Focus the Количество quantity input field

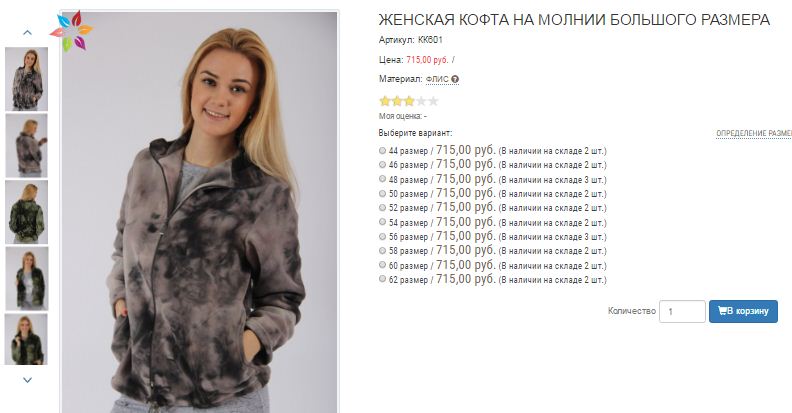coord(682,312)
